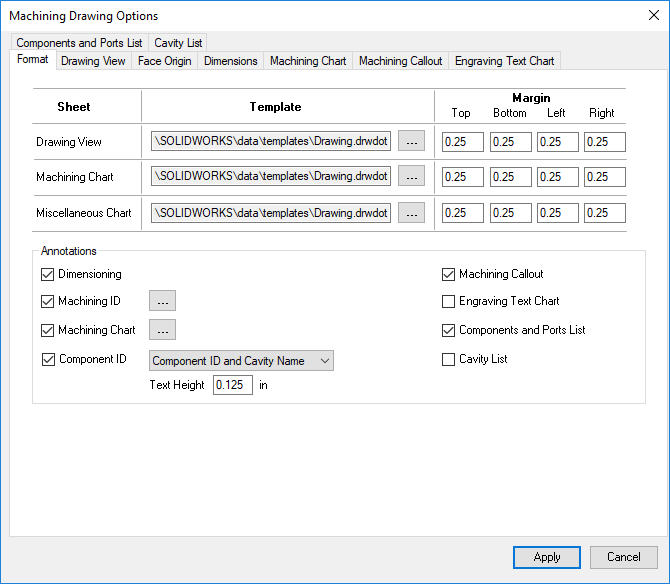The image size is (670, 584).
Task: Open Machining ID annotation options button
Action: click(x=163, y=301)
